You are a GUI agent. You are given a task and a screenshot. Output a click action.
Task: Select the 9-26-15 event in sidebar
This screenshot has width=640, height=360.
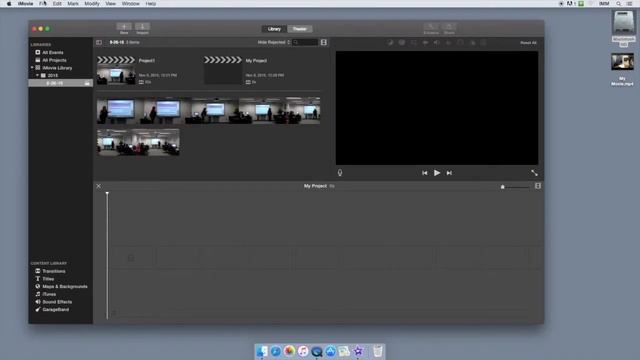(60, 83)
